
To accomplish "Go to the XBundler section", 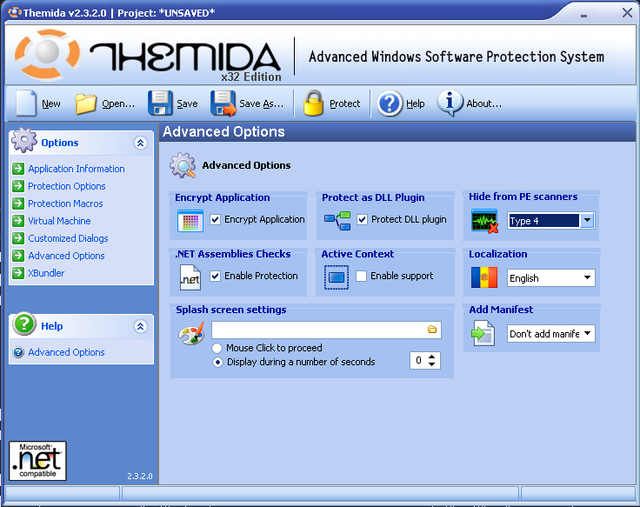I will (46, 273).
